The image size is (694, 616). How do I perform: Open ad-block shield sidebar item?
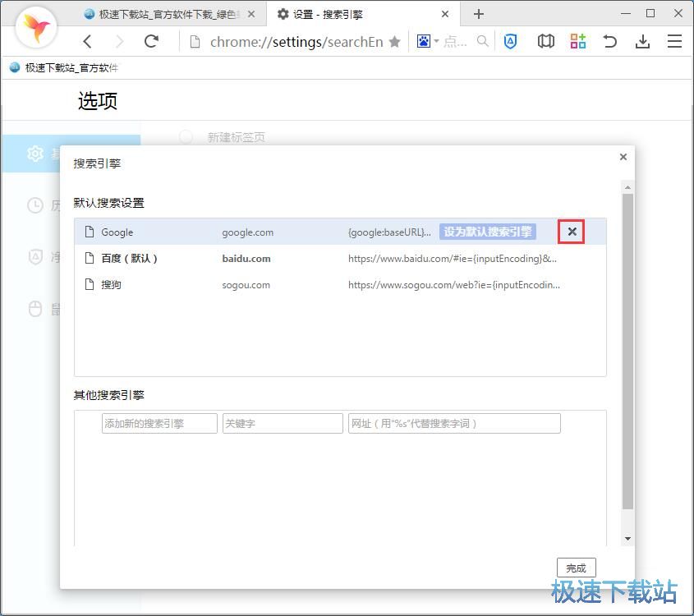coord(35,256)
